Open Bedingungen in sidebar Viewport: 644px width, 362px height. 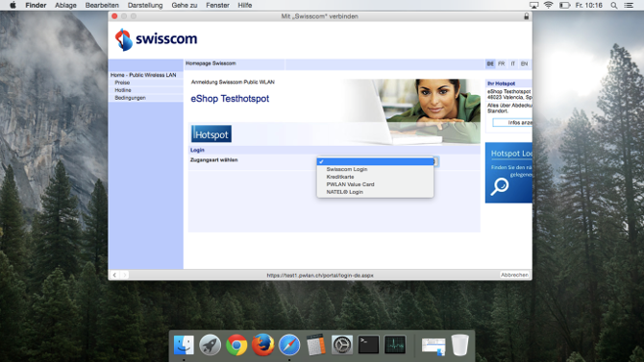(x=130, y=98)
